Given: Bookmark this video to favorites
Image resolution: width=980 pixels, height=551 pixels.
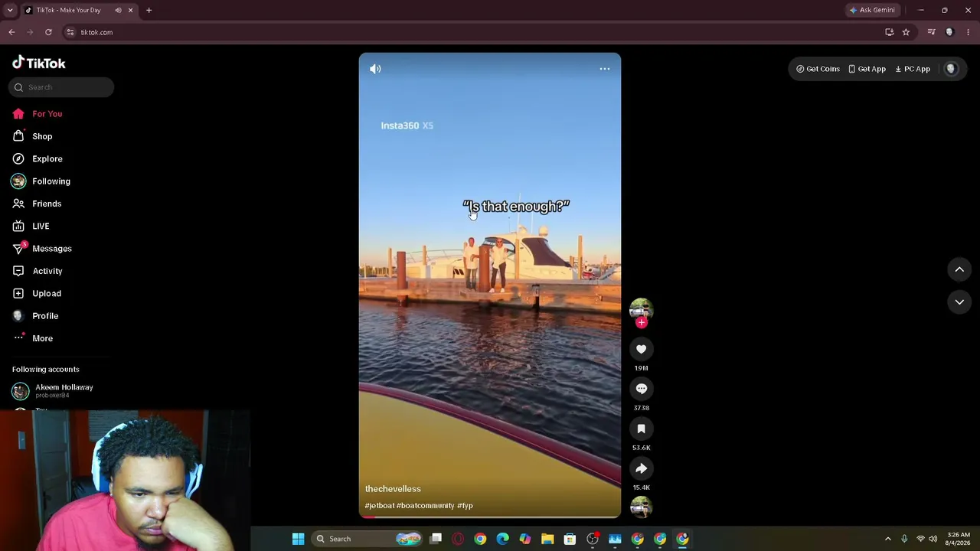Looking at the screenshot, I should pos(642,429).
